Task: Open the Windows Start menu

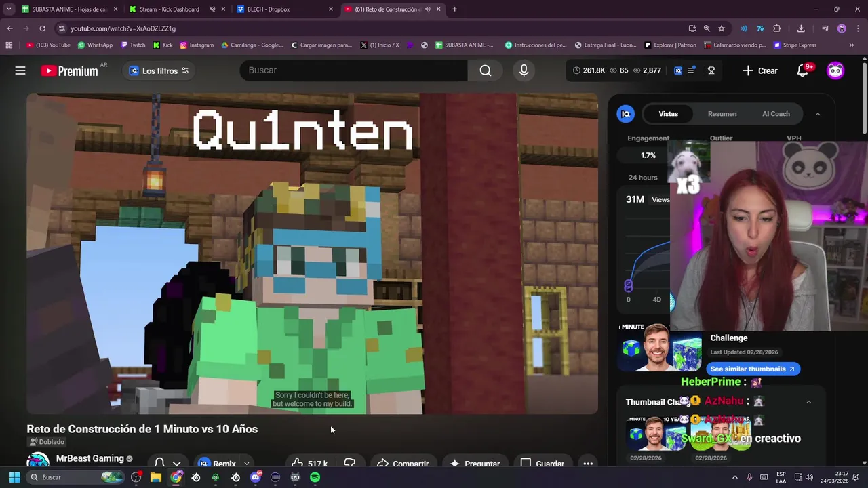Action: tap(14, 477)
